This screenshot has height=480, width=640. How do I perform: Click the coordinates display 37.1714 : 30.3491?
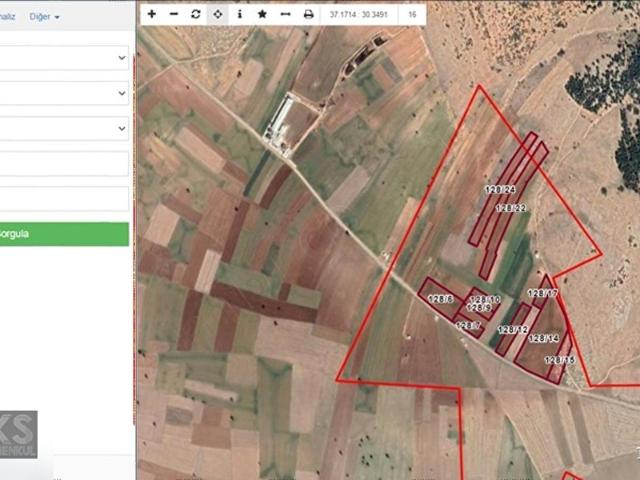[358, 15]
